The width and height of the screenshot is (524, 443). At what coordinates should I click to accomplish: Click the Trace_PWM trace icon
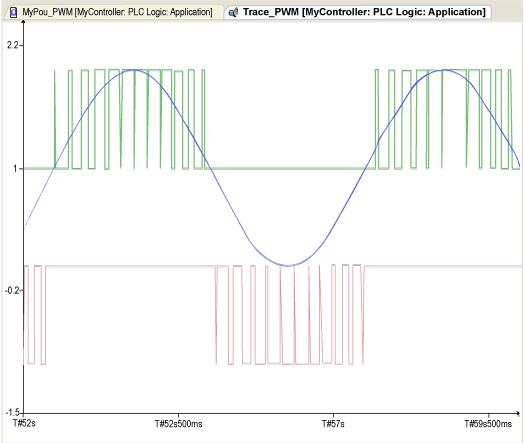tap(233, 13)
